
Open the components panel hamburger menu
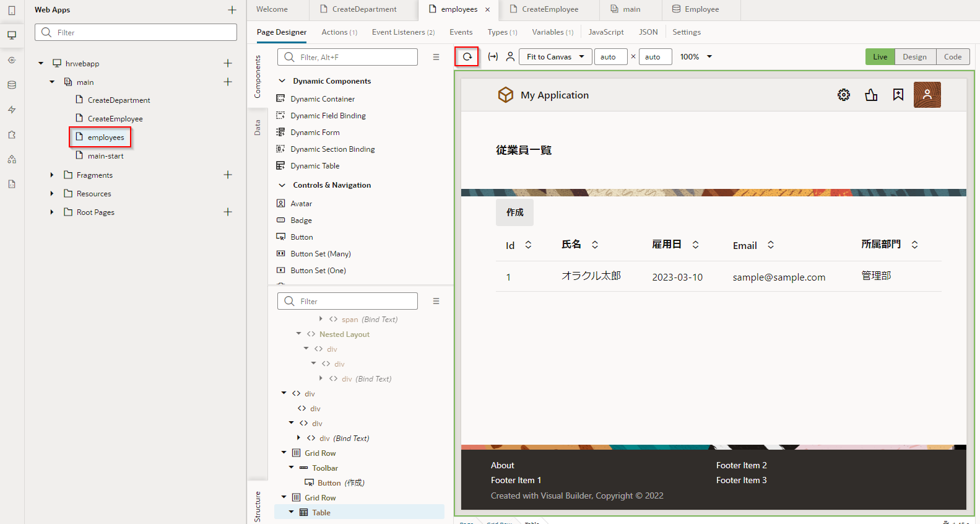pyautogui.click(x=436, y=57)
